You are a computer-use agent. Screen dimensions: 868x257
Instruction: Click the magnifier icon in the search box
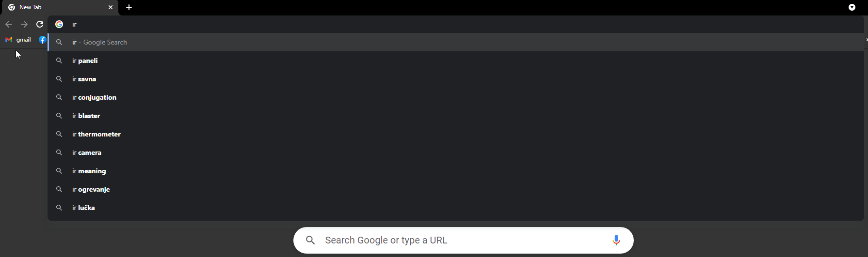[x=311, y=240]
